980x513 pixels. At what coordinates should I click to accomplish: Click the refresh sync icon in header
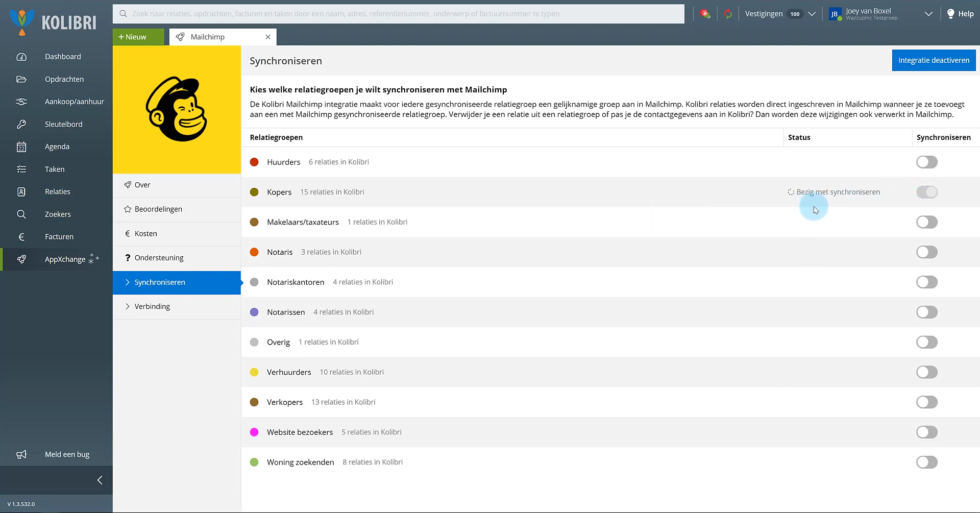728,14
